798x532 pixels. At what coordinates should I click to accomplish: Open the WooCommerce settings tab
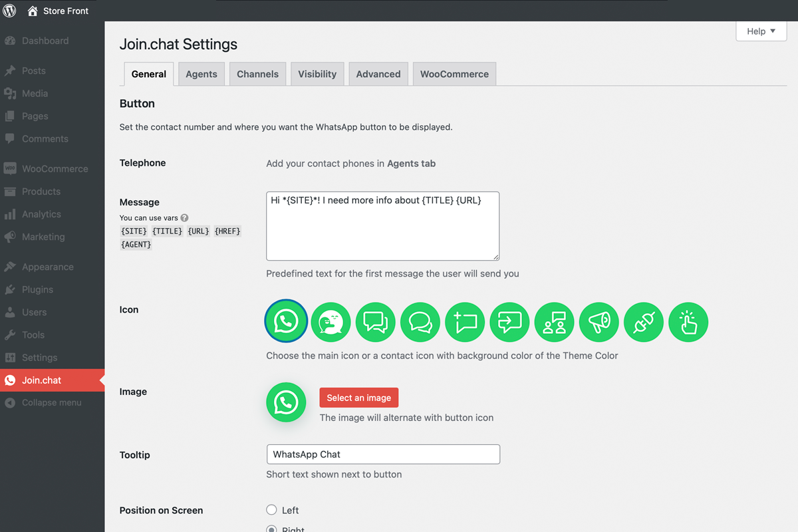455,74
